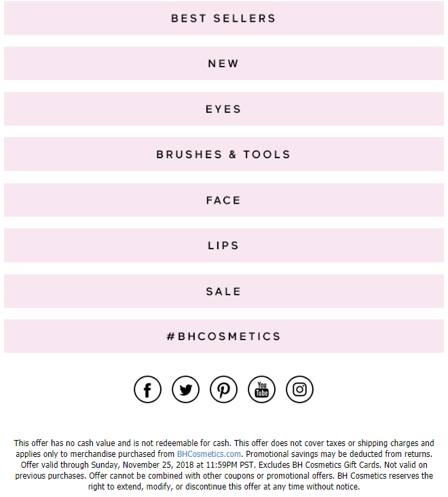Open BRUSHES & TOOLS category
448x497 pixels.
tap(224, 154)
